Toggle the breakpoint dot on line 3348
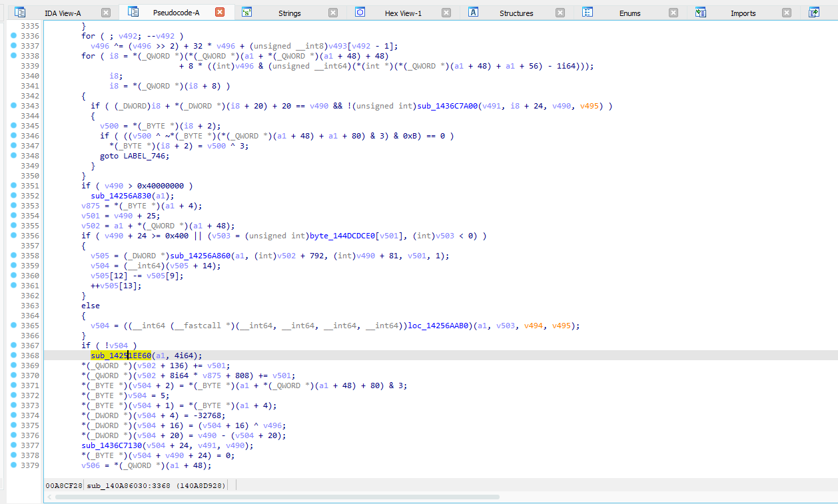This screenshot has width=838, height=504. [x=14, y=156]
